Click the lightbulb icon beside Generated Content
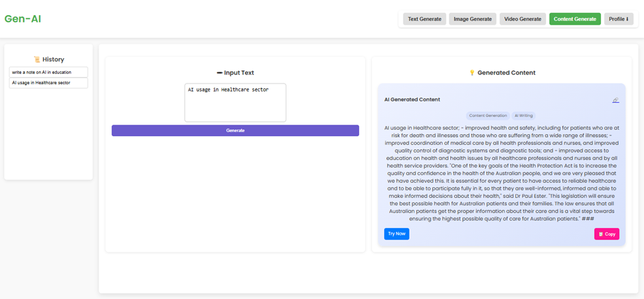Screen dimensions: 644x299 (x=471, y=73)
